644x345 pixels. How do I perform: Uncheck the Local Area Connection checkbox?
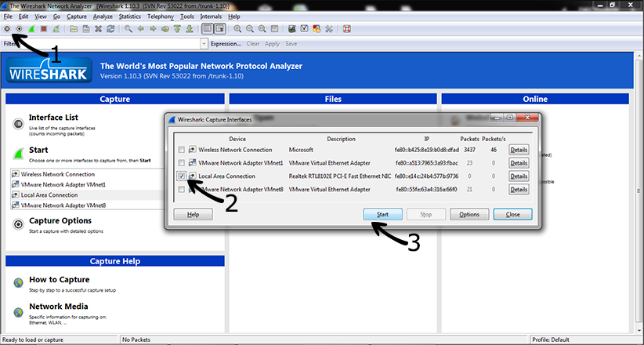182,176
